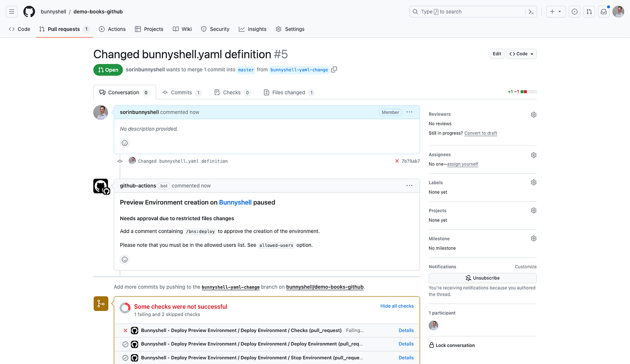
Task: Open the command palette icon
Action: click(x=531, y=12)
